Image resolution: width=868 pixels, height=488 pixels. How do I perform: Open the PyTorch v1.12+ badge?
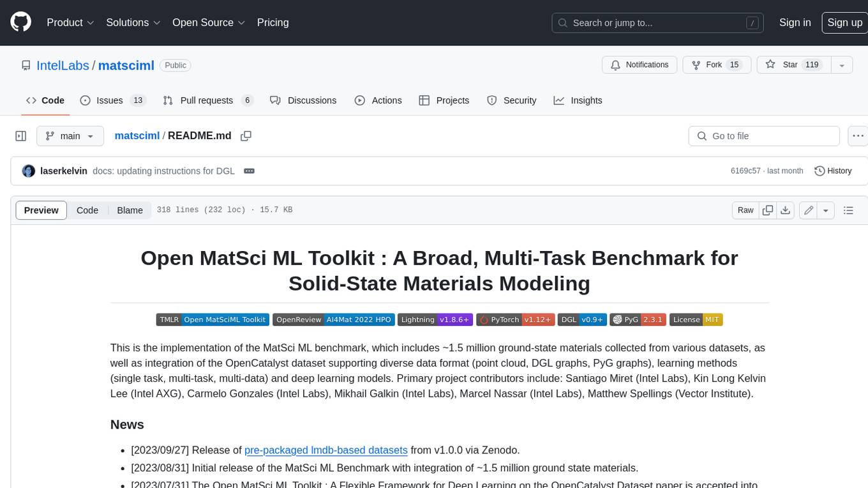point(515,319)
